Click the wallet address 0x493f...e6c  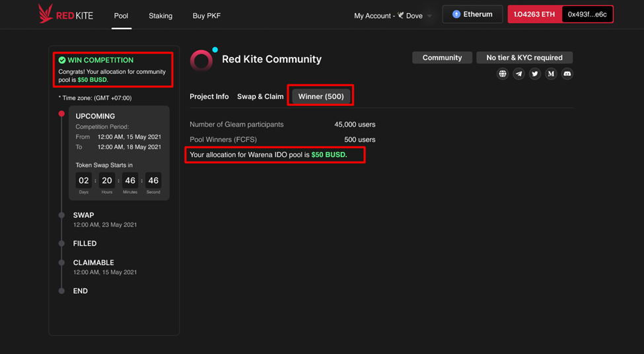coord(587,15)
